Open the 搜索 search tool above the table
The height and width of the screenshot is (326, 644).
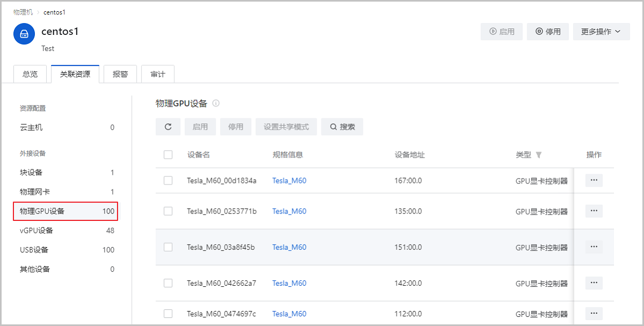point(342,127)
